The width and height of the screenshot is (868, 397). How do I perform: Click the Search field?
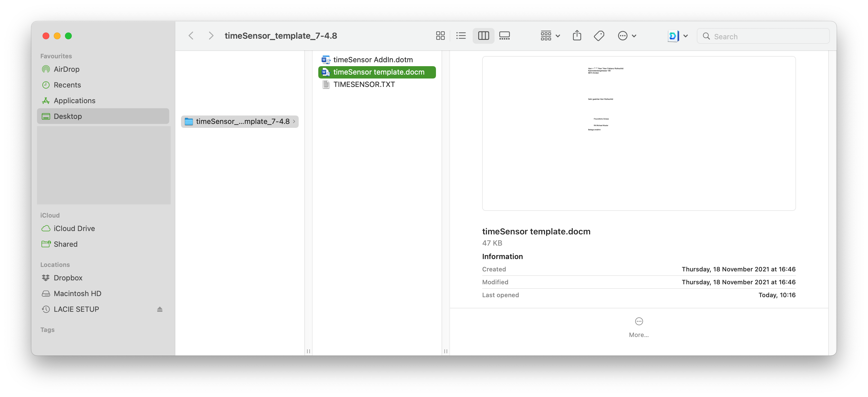(x=763, y=36)
